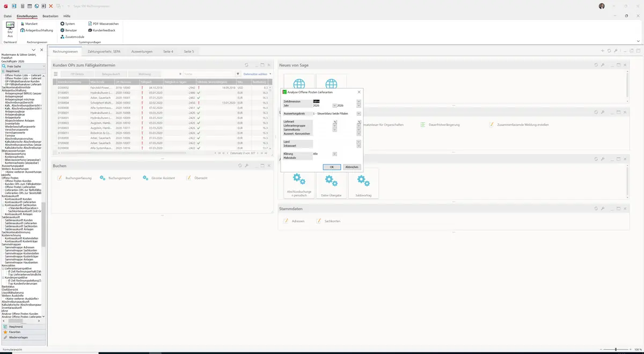The width and height of the screenshot is (644, 354).
Task: Open Adressen in Stammdaten panel
Action: click(294, 221)
